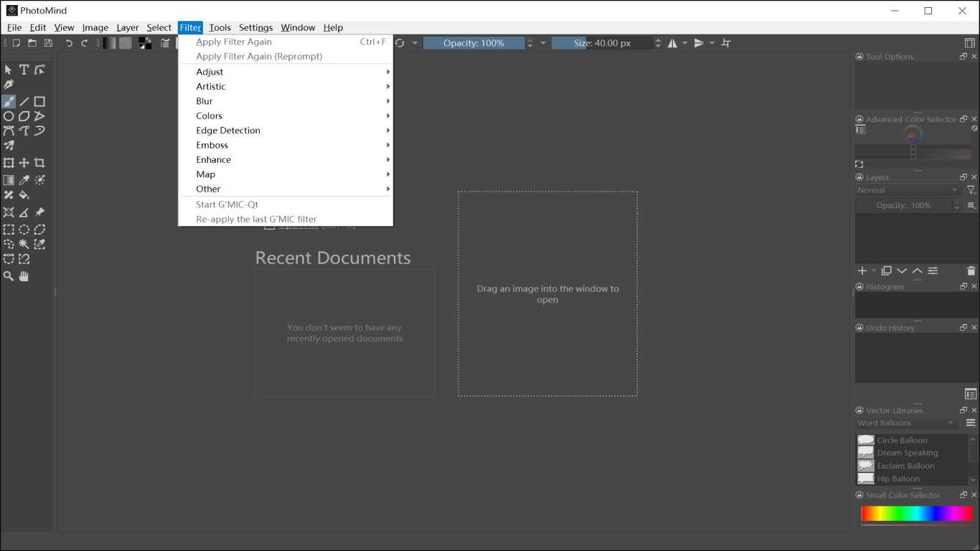Click Apply Filter Again
The width and height of the screenshot is (980, 551).
tap(234, 42)
